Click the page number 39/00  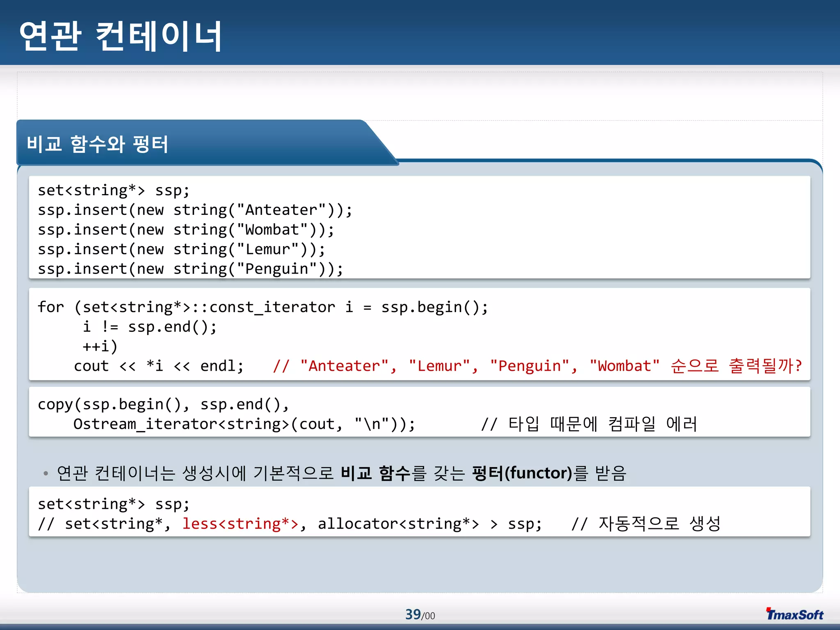(420, 614)
